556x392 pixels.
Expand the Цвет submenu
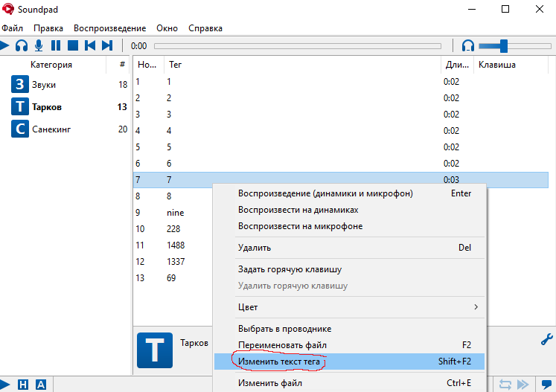click(349, 307)
